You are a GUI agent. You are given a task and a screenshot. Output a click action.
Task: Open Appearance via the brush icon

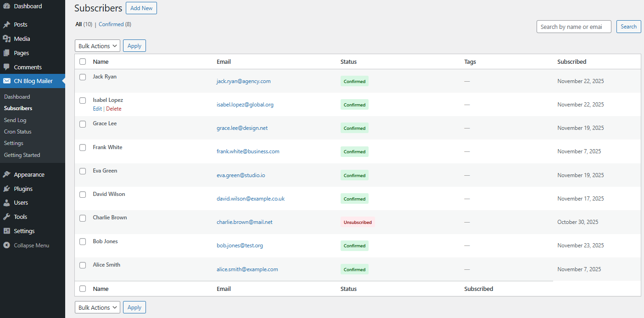[6, 174]
